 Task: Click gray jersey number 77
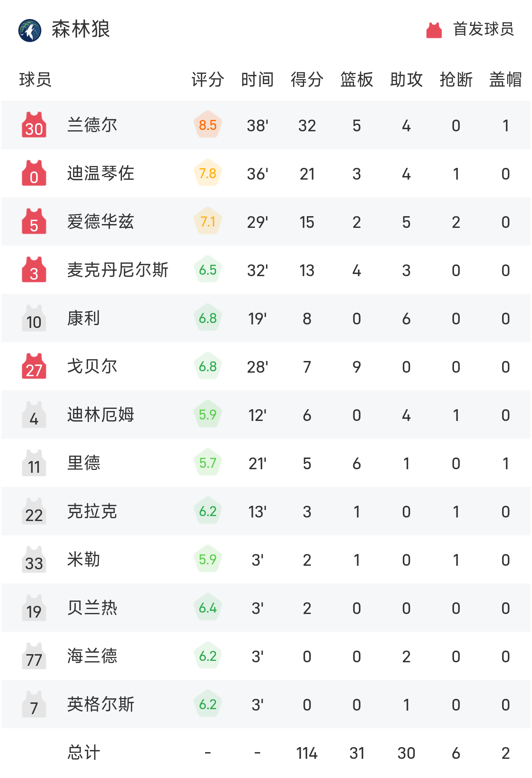tap(34, 656)
